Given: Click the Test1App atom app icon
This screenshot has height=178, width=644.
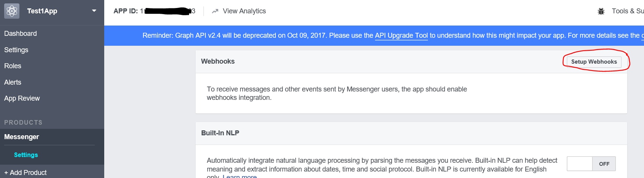Looking at the screenshot, I should click(12, 11).
